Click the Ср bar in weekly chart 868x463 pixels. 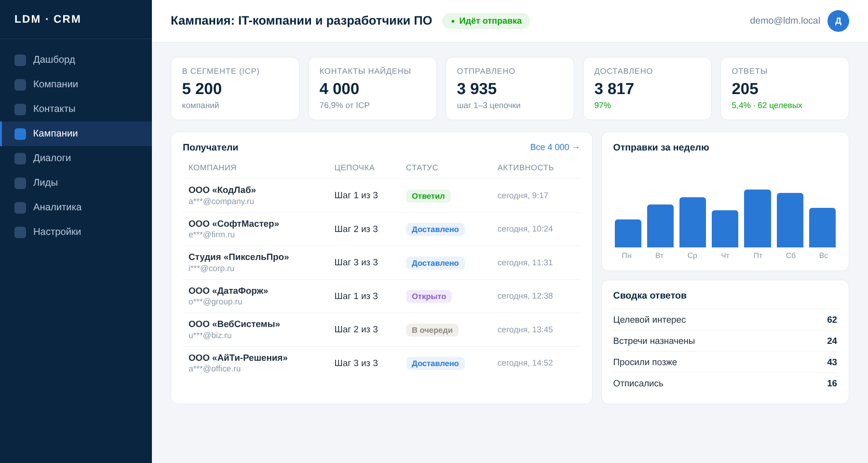(692, 222)
